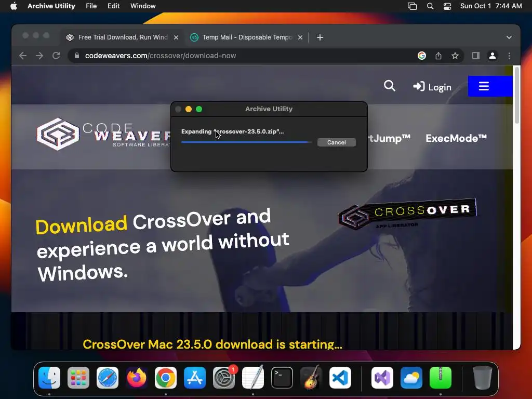The width and height of the screenshot is (532, 399).
Task: Open the Apple menu
Action: 14,6
